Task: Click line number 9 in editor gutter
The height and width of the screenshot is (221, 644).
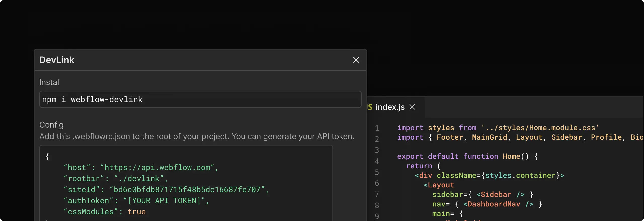Action: coord(377,216)
